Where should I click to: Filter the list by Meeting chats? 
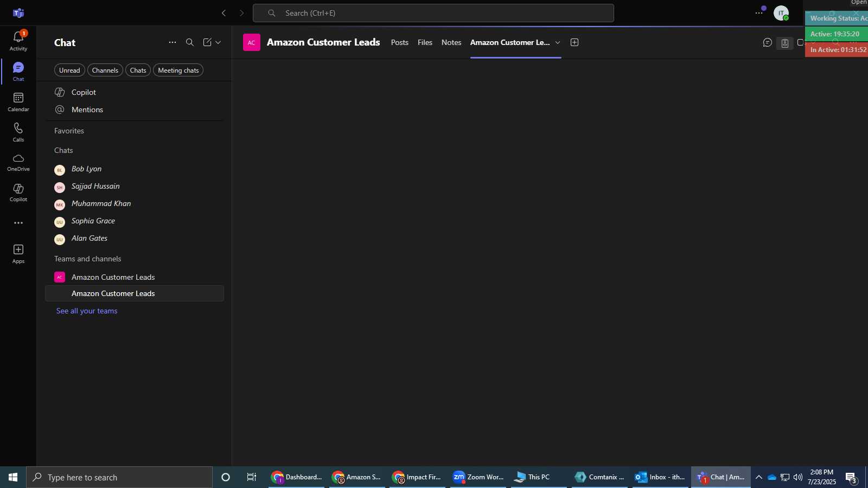coord(178,70)
